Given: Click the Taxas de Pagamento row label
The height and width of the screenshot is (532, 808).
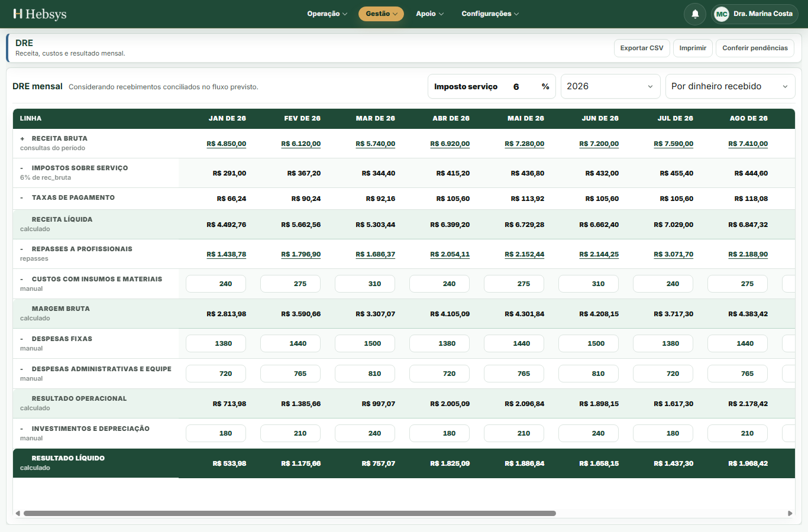Looking at the screenshot, I should coord(73,197).
